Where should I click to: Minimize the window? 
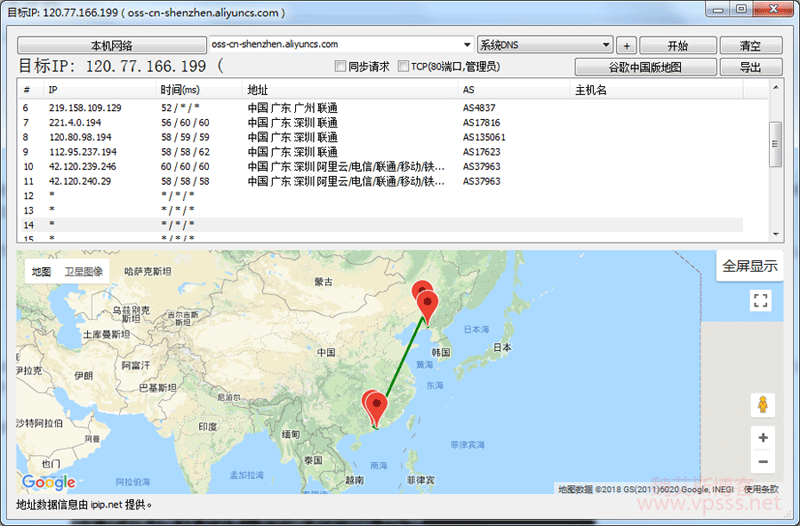click(718, 9)
